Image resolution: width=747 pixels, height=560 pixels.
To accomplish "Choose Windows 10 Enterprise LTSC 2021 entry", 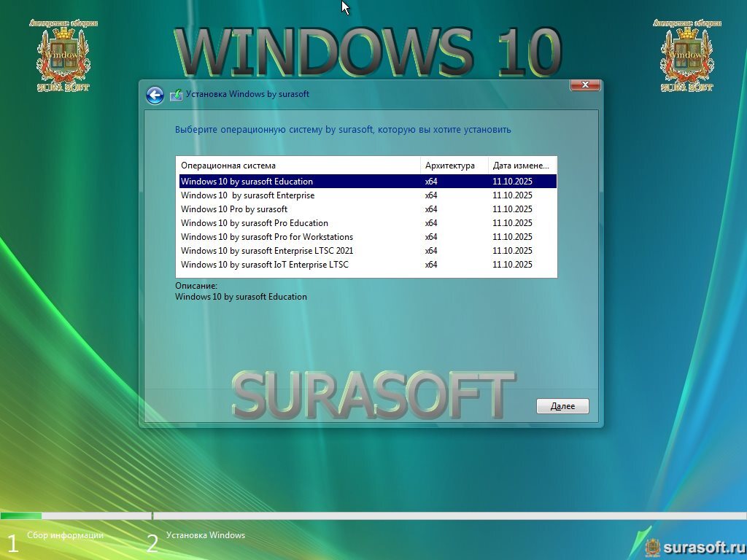I will [368, 251].
